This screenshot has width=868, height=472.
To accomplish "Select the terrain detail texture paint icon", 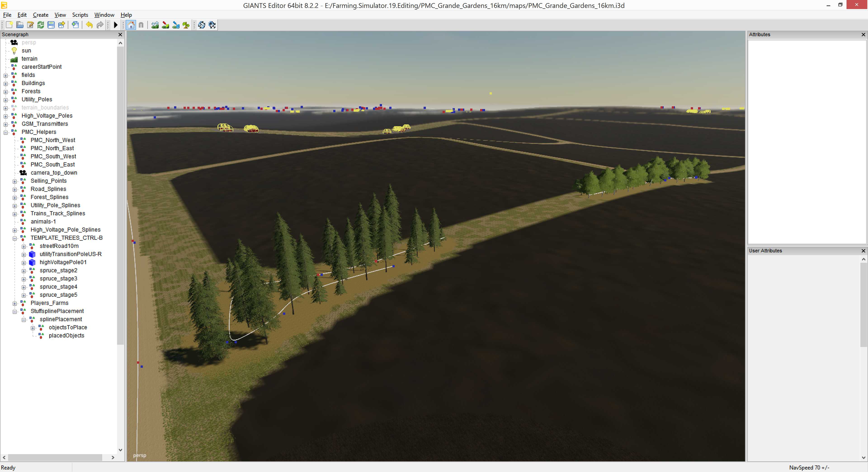I will point(165,25).
